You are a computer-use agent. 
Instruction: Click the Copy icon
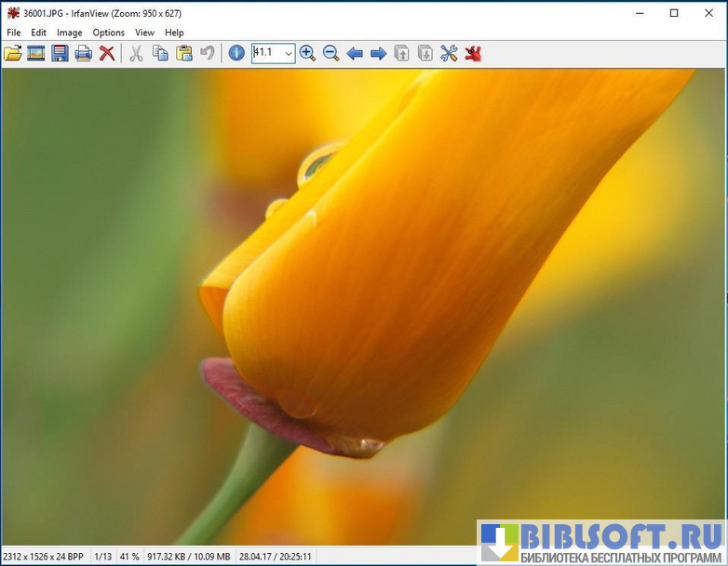click(160, 53)
